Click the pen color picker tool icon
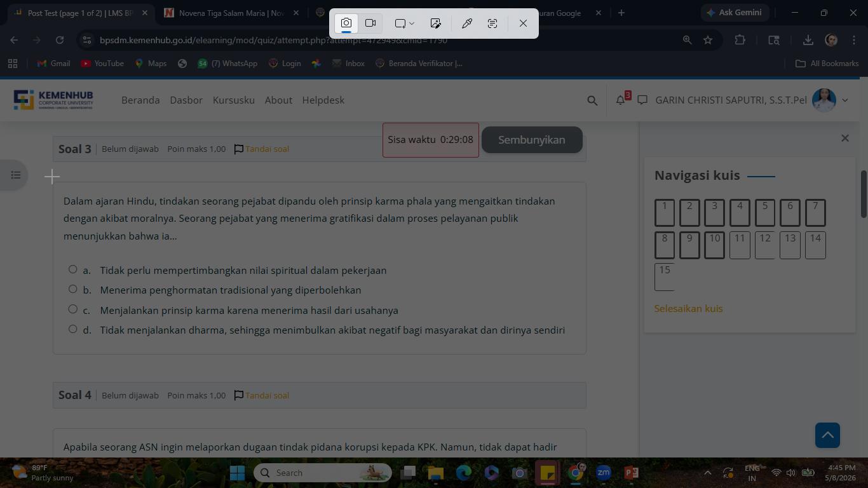 coord(466,23)
